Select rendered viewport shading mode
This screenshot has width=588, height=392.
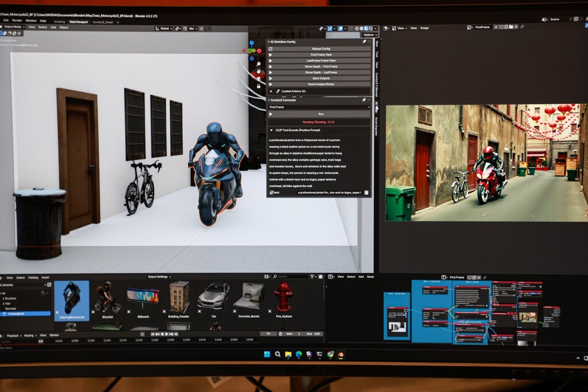(371, 29)
